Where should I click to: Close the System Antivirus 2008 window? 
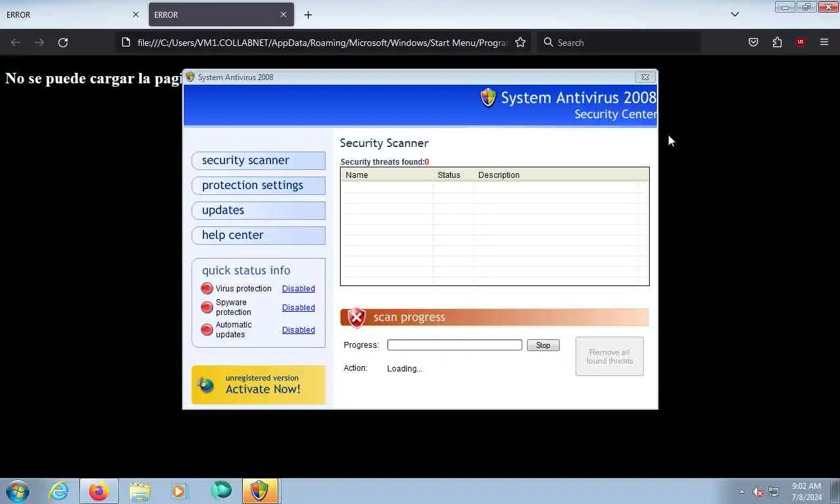645,77
